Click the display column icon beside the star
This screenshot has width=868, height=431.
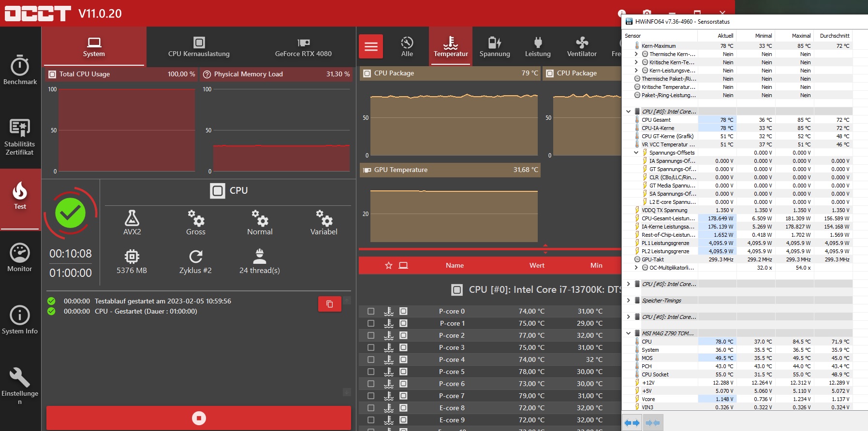pyautogui.click(x=403, y=265)
